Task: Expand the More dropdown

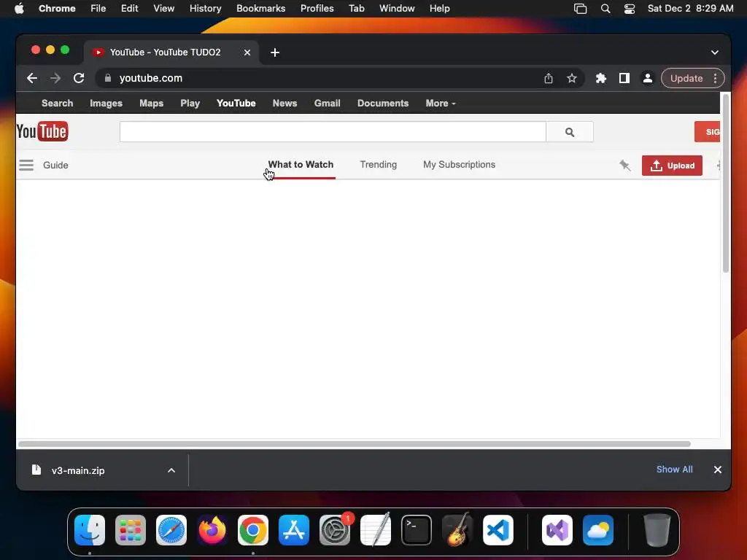Action: pos(441,104)
